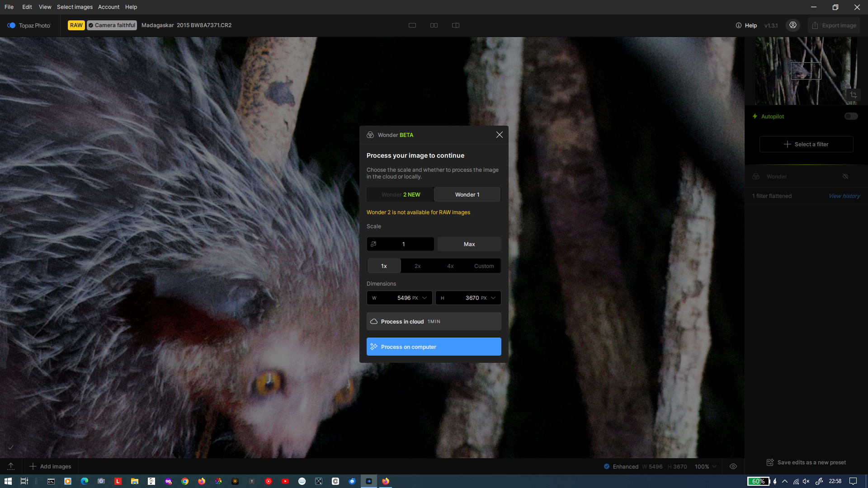Toggle the Autopilot switch

click(x=850, y=116)
